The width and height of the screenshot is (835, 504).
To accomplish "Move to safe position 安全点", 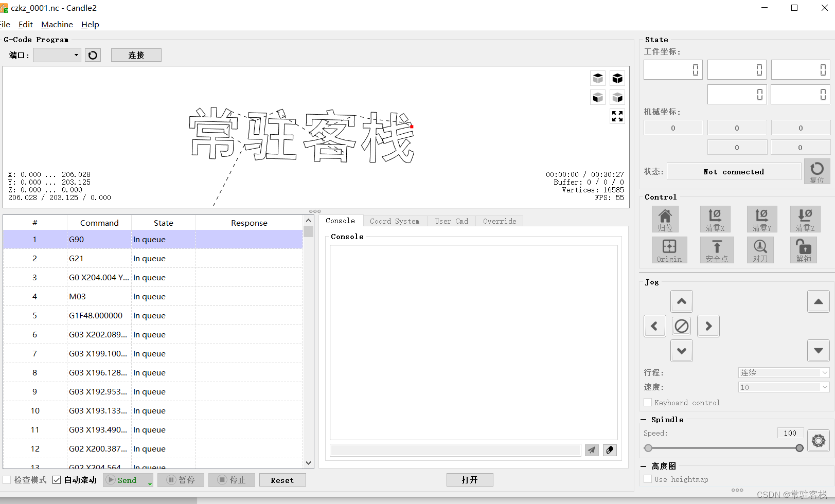I will 717,250.
